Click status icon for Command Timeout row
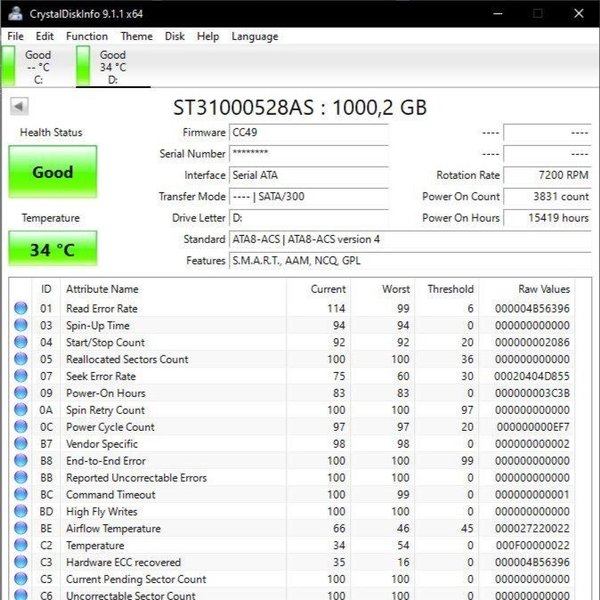The image size is (600, 600). 21,494
